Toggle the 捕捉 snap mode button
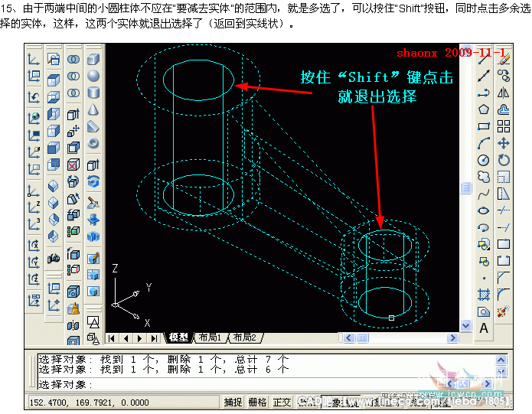Viewport: 532px width, 414px height. (233, 403)
